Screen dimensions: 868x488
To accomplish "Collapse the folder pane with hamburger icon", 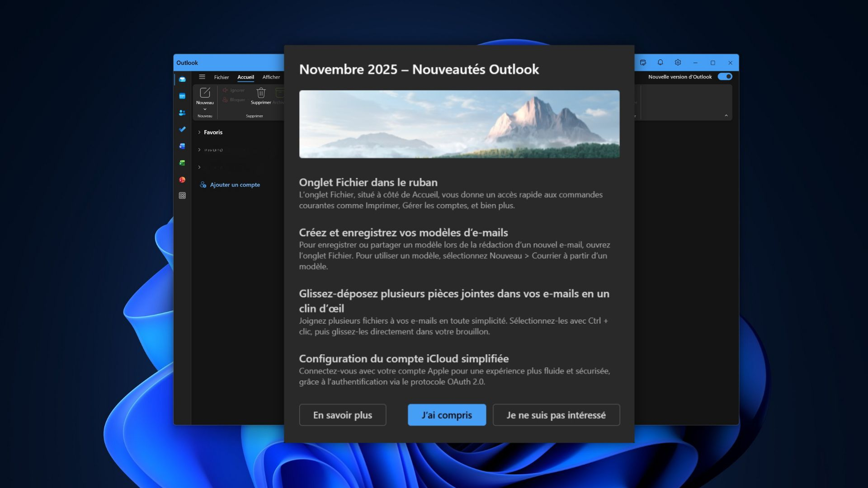I will point(203,77).
